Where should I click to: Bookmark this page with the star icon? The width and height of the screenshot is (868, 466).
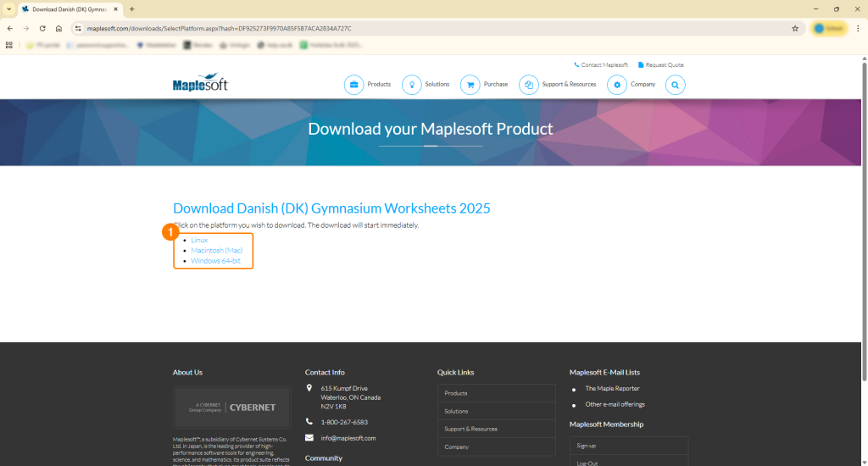pos(795,28)
